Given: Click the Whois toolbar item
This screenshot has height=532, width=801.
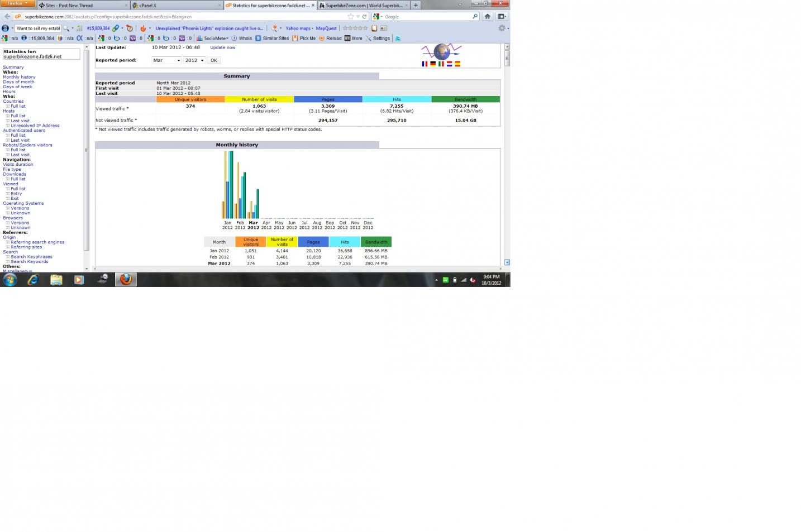Looking at the screenshot, I should pos(242,39).
